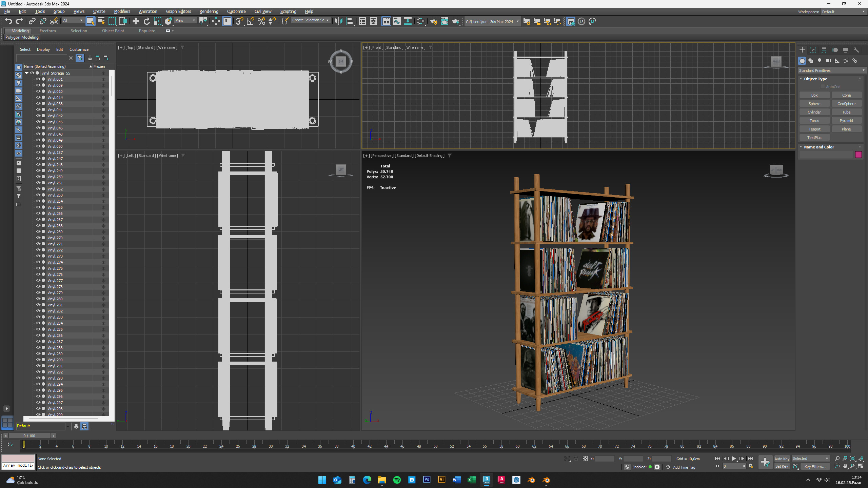Screen dimensions: 868x488
Task: Open the Rendering menu
Action: click(209, 12)
